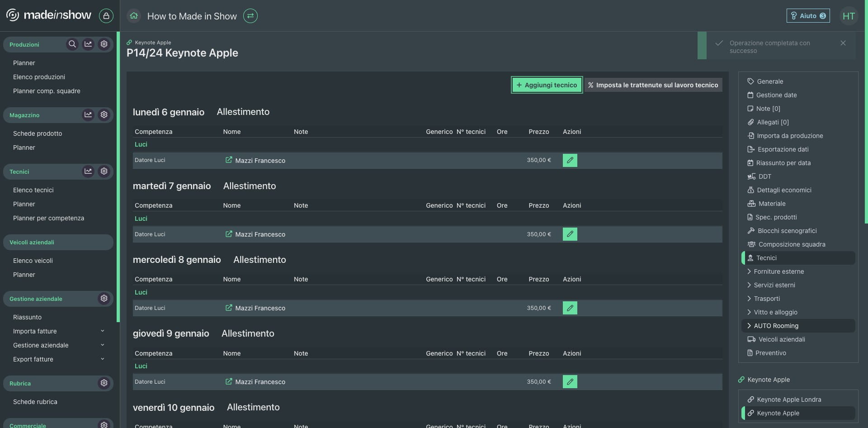Image resolution: width=868 pixels, height=428 pixels.
Task: Open external link for Mazzi Francesco, mercoledì 8
Action: (x=229, y=308)
